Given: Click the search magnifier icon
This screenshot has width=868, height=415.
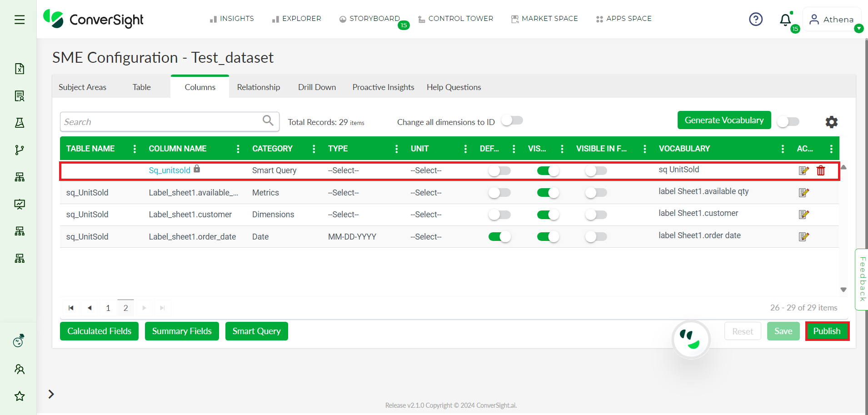Looking at the screenshot, I should click(x=268, y=120).
